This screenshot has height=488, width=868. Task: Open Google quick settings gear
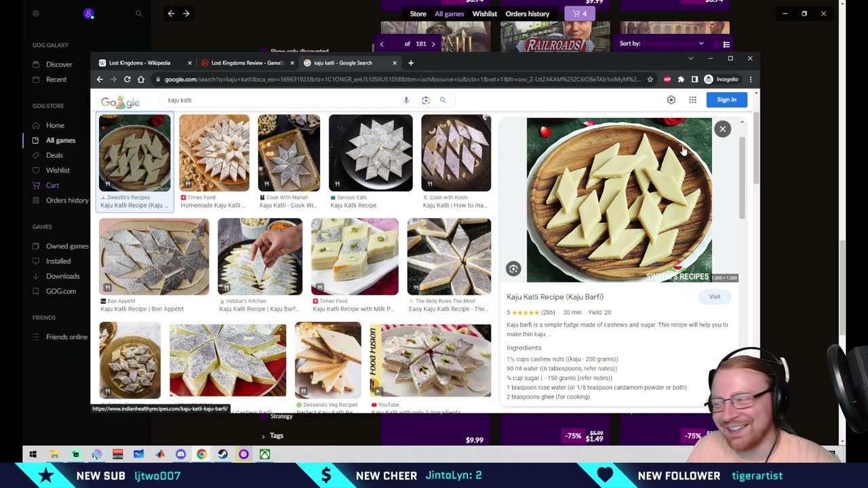coord(671,100)
